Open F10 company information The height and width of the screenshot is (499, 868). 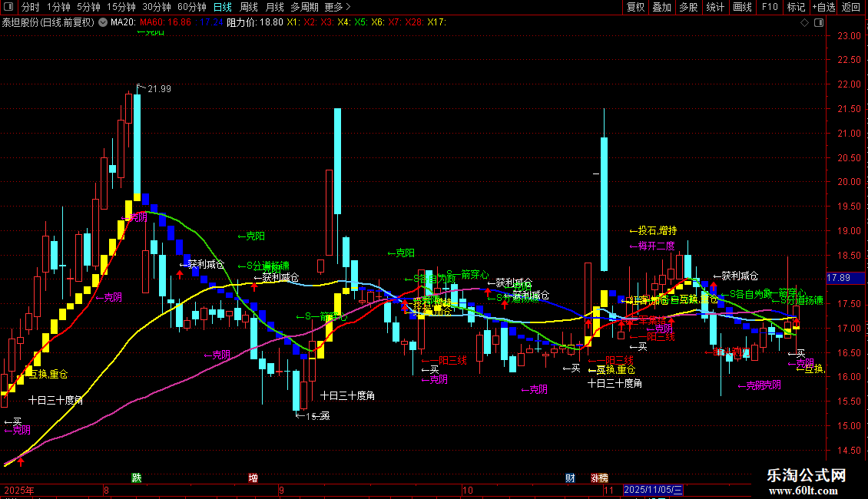770,7
